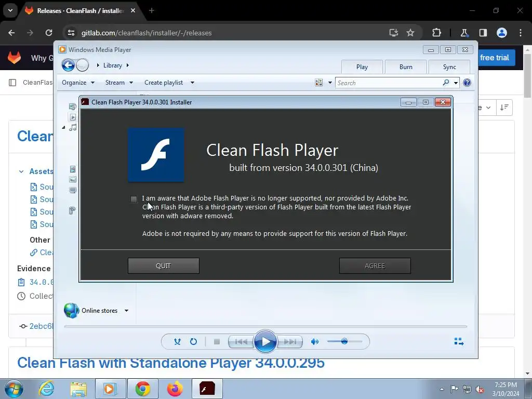Viewport: 532px width, 399px height.
Task: Check the Adobe Flash awareness checkbox
Action: coord(134,199)
